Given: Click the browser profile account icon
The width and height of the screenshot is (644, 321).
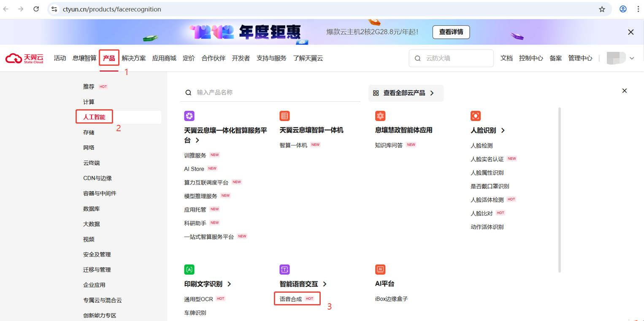Looking at the screenshot, I should [x=622, y=9].
